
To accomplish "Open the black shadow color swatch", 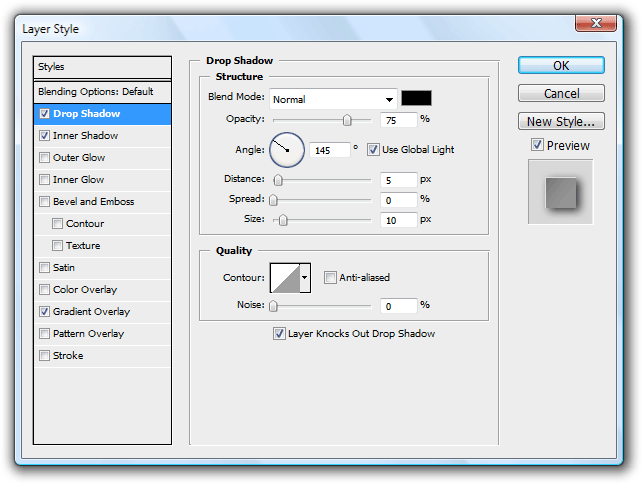I will click(x=416, y=98).
